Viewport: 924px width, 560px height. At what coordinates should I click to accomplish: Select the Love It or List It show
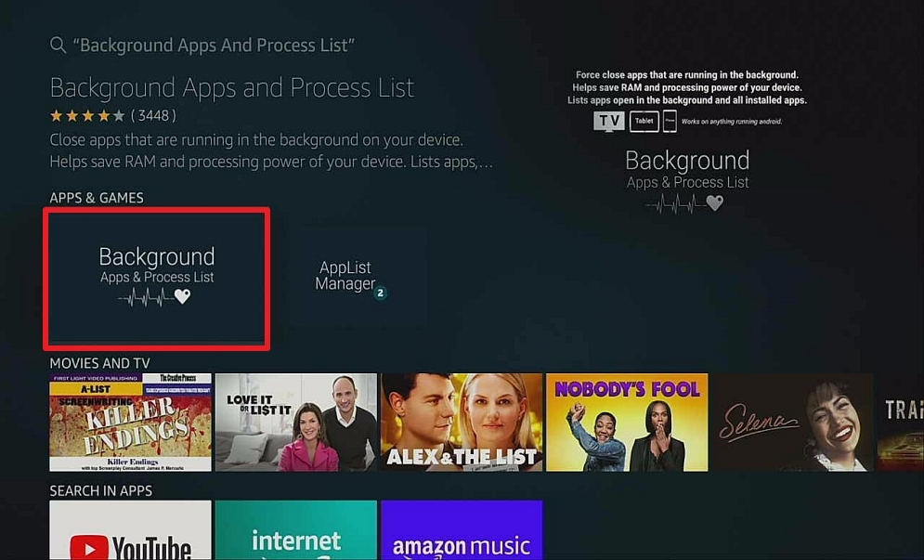point(296,422)
